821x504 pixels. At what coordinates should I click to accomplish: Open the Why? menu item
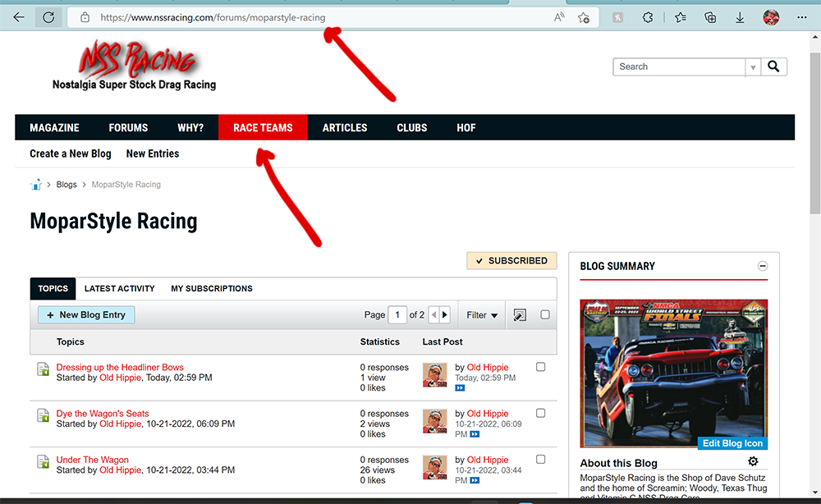pos(190,128)
